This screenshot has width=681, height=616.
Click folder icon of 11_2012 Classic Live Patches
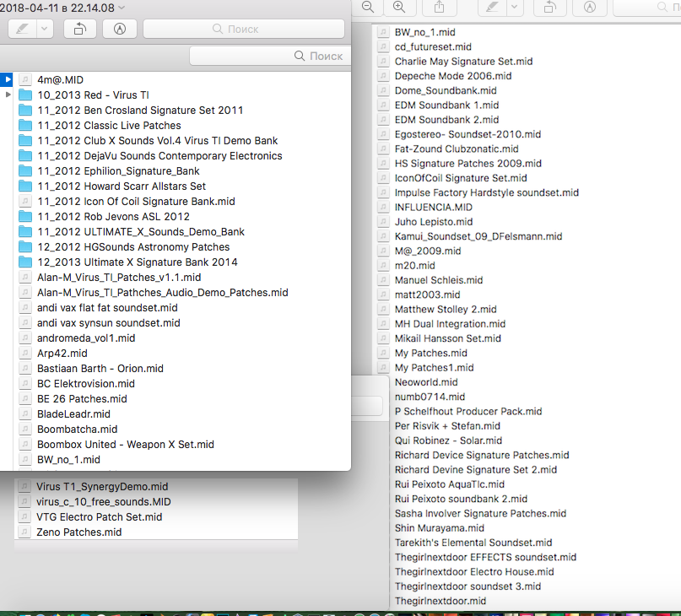click(25, 125)
